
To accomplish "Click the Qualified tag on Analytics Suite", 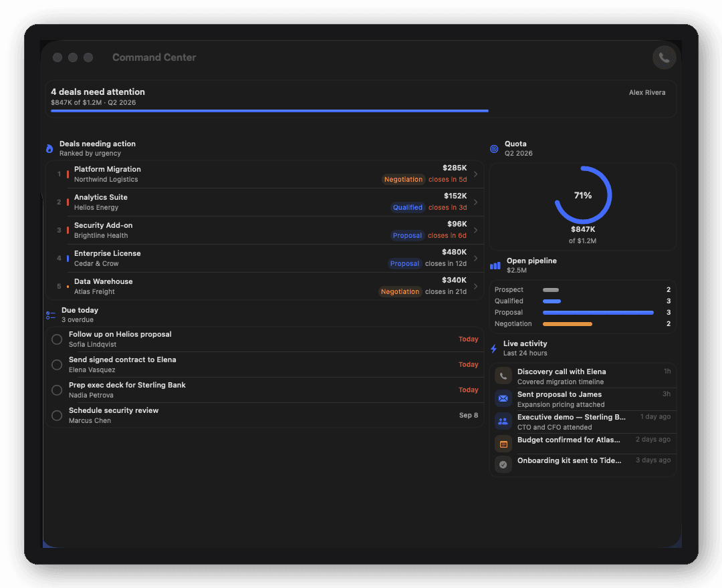I will (408, 208).
